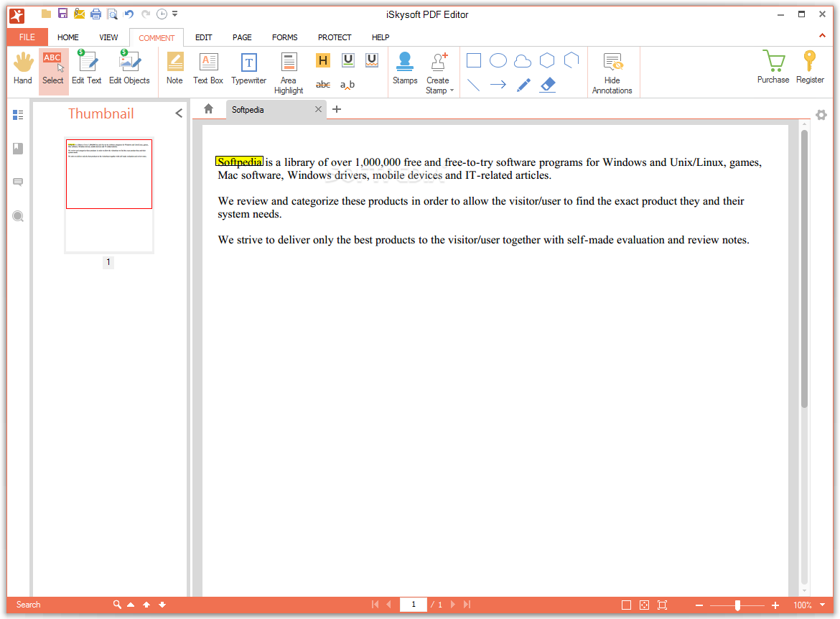Select the Hand tool
The width and height of the screenshot is (840, 619).
click(22, 69)
